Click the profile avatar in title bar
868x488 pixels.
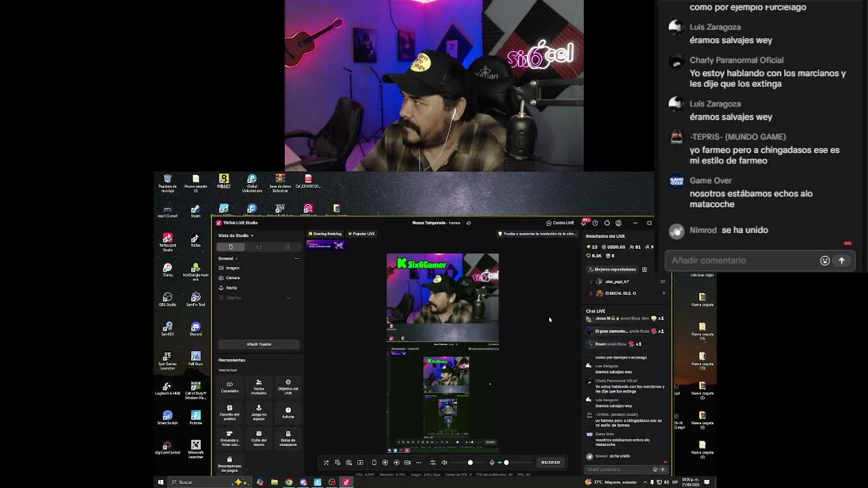(x=618, y=223)
